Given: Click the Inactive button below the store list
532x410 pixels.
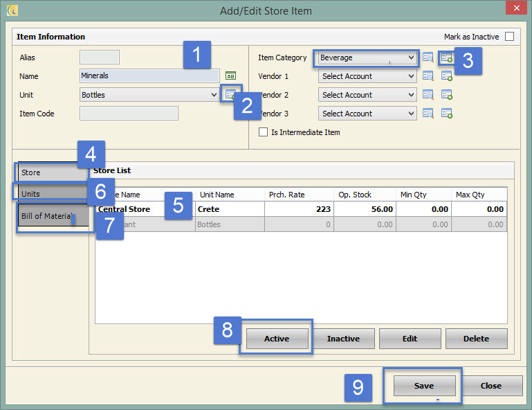Looking at the screenshot, I should [x=343, y=339].
